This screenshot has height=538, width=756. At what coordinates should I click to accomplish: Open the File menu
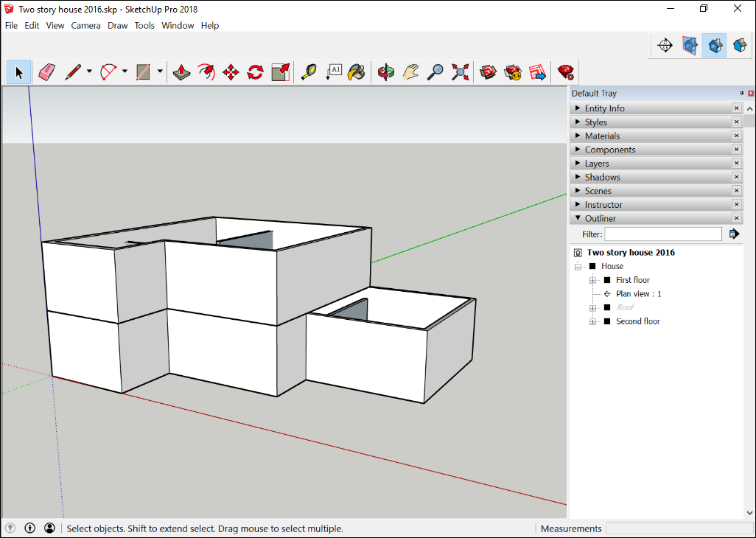tap(11, 26)
